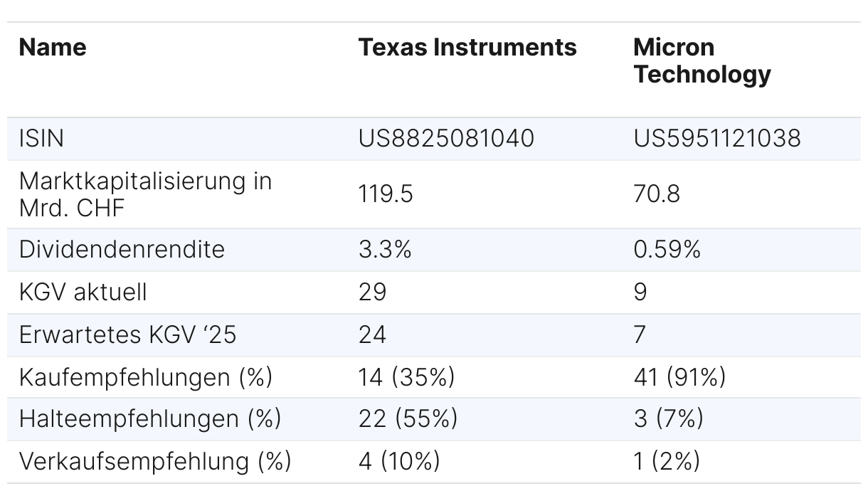Click the Erwartetes KGV '25 label
The height and width of the screenshot is (491, 868).
pos(127,334)
